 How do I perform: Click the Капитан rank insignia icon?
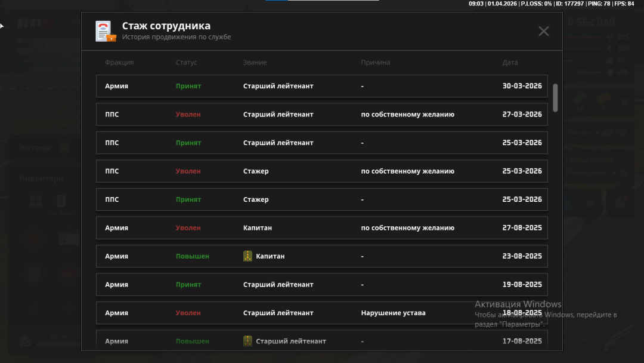pyautogui.click(x=248, y=256)
